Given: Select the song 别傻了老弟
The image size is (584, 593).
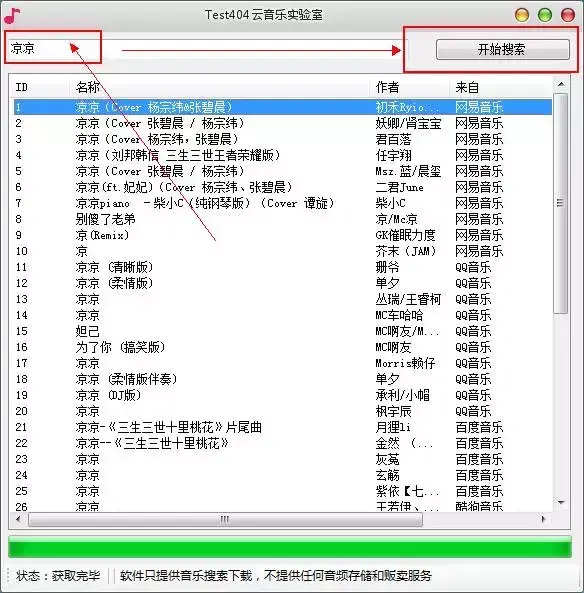Looking at the screenshot, I should pos(283,219).
